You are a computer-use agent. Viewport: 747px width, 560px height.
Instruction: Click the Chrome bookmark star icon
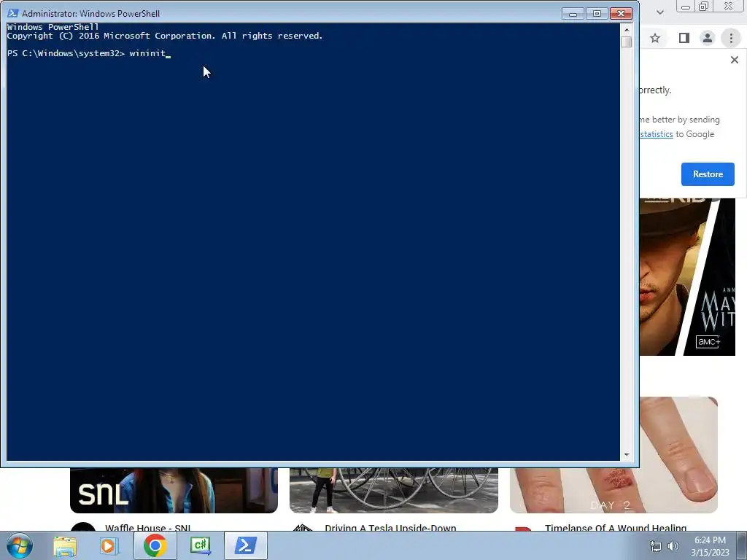(655, 38)
